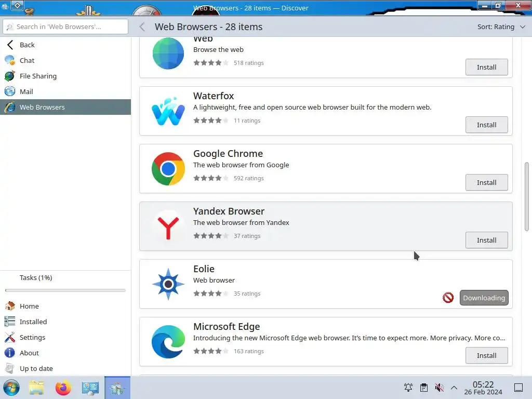This screenshot has width=532, height=399.
Task: Click the Yandex Browser logo icon
Action: (x=168, y=227)
